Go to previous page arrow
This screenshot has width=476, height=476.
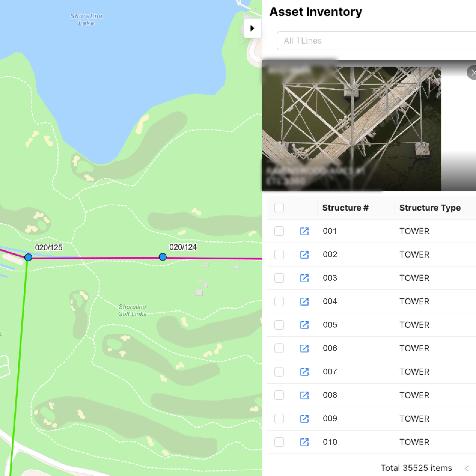pos(466,468)
